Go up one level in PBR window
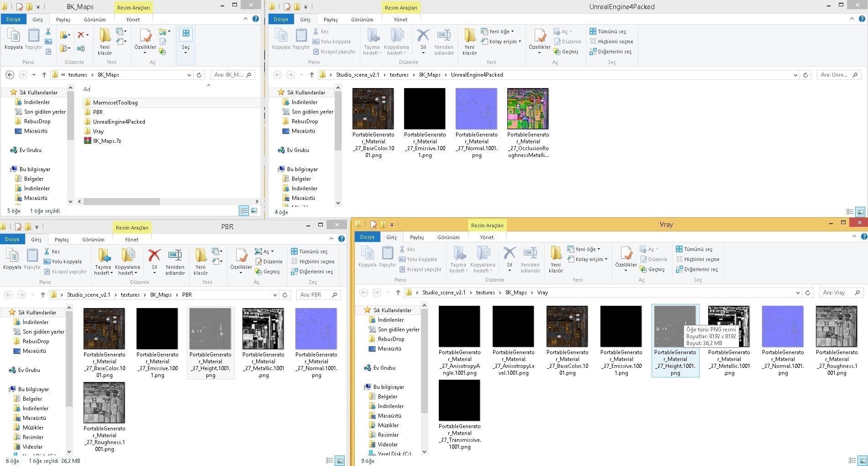Image resolution: width=868 pixels, height=466 pixels. 42,295
